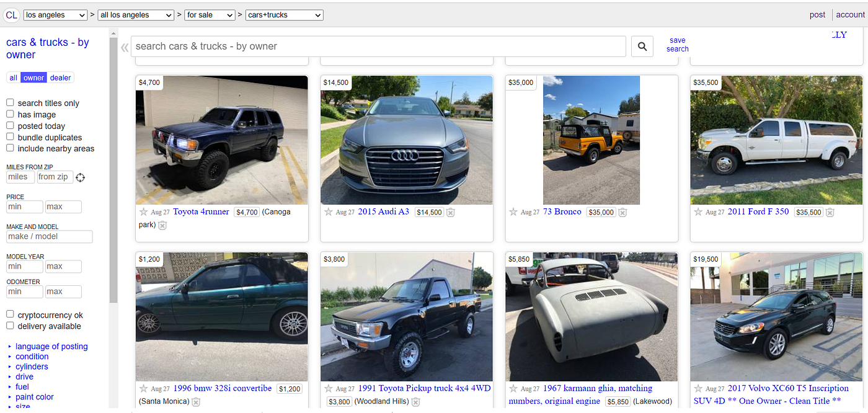
Task: Click save search link
Action: click(x=678, y=45)
